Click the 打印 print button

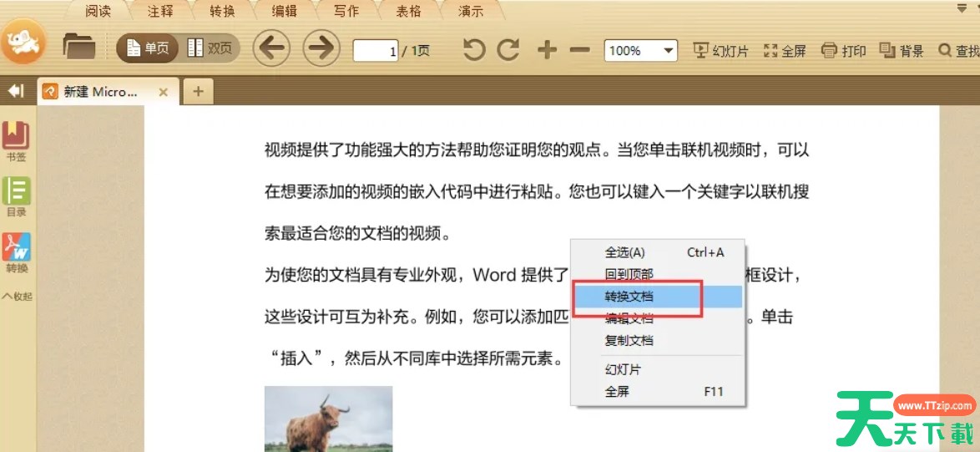pyautogui.click(x=844, y=51)
